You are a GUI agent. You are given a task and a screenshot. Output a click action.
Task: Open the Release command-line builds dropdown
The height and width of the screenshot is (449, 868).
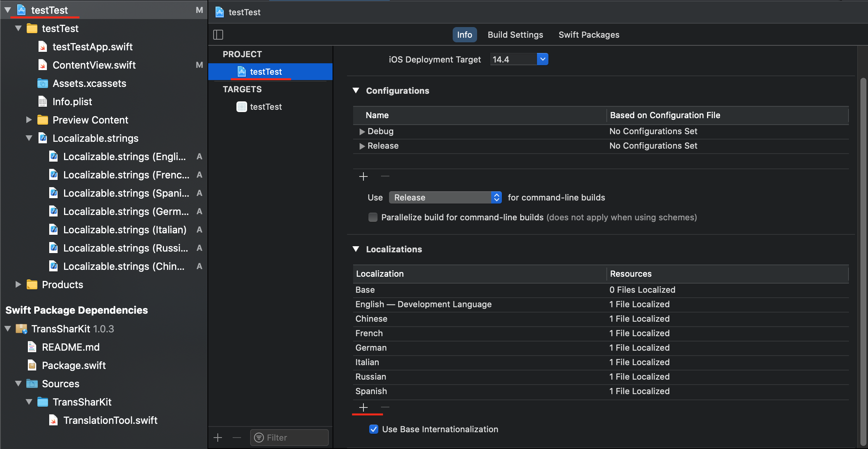(445, 197)
